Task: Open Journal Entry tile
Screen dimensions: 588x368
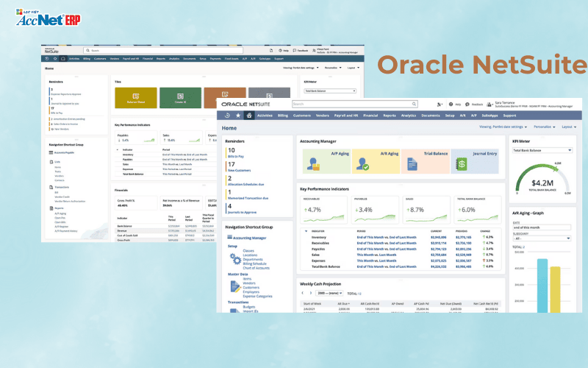Action: 475,161
